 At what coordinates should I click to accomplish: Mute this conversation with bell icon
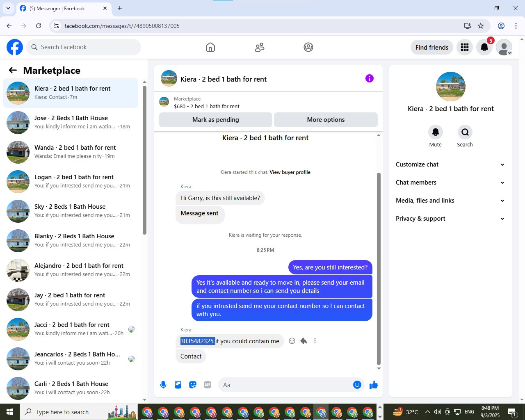coord(436,132)
